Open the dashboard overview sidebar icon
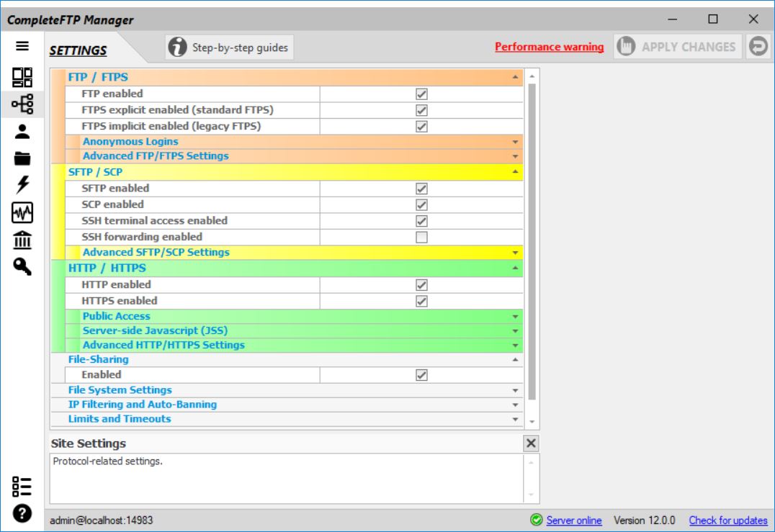This screenshot has height=532, width=775. point(22,77)
